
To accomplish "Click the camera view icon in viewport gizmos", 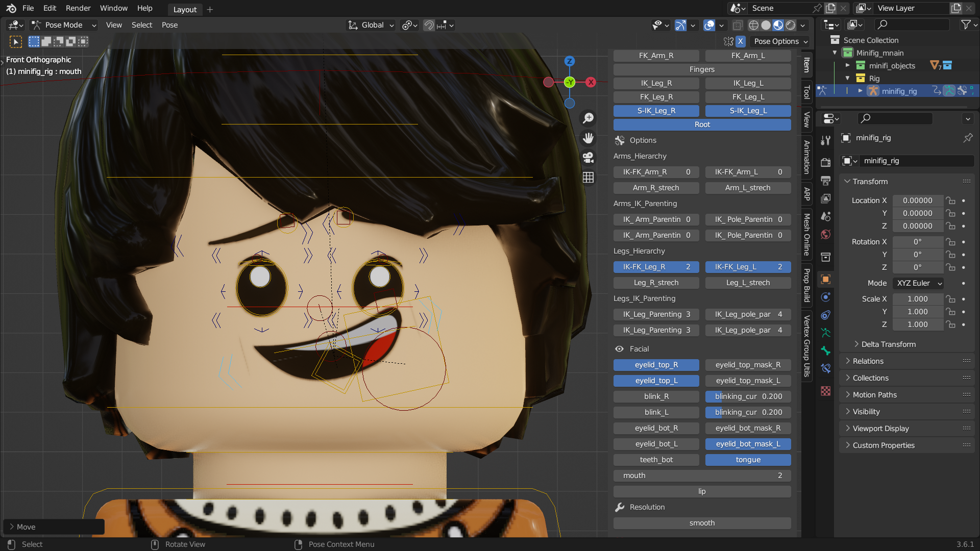I will (588, 157).
